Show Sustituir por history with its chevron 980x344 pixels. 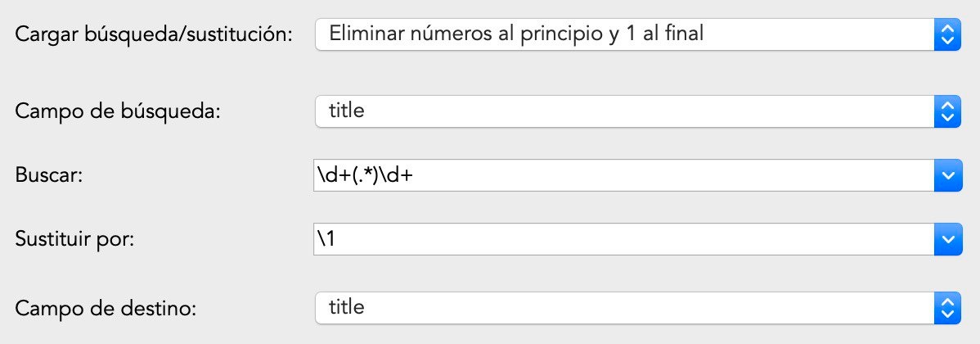[x=946, y=240]
